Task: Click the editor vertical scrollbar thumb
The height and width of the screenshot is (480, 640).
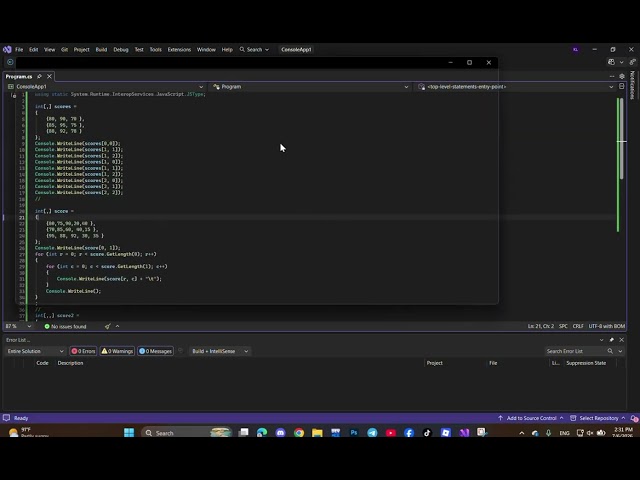Action: (622, 138)
